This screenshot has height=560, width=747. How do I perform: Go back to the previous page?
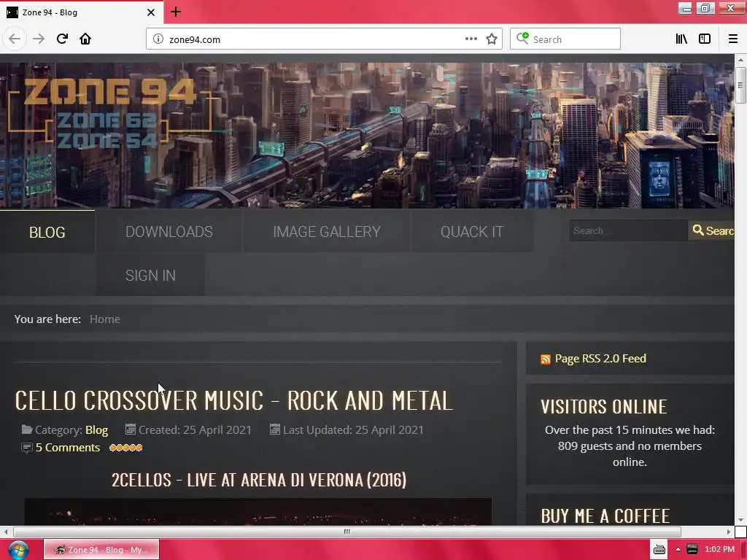coord(15,39)
